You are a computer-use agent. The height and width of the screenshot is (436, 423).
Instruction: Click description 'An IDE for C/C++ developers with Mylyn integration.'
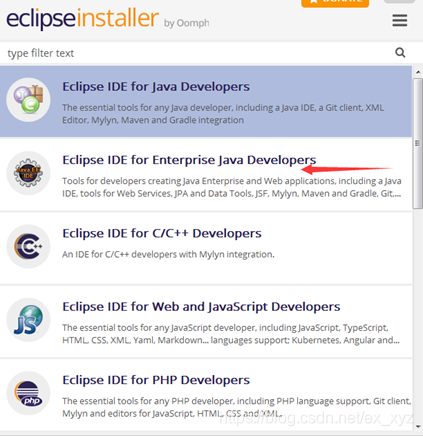click(x=168, y=254)
